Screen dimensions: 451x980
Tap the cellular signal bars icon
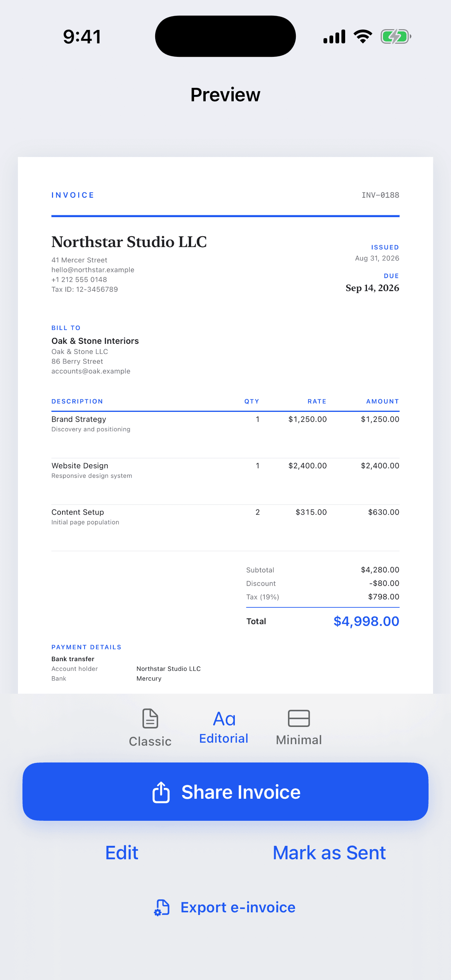[334, 37]
